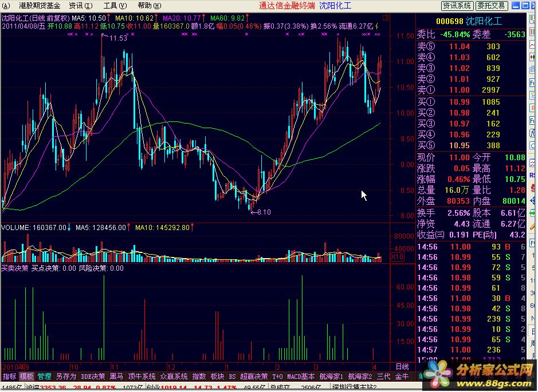Image resolution: width=538 pixels, height=392 pixels.
Task: Click the pencil drawing icon in right sidebar
Action: (533, 226)
